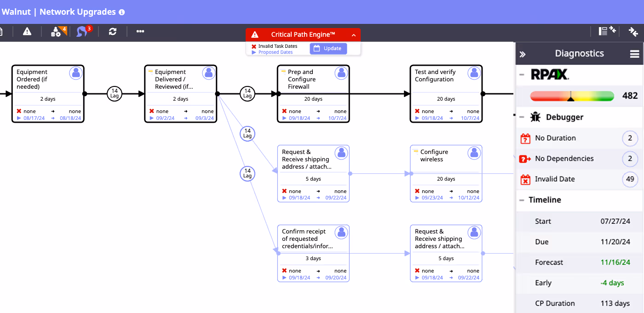Click the Due date 11/20/24

click(x=615, y=242)
